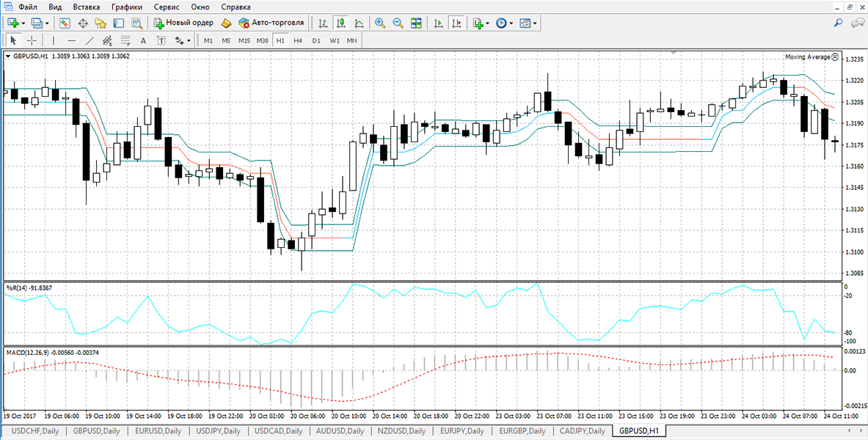Switch chart to line chart mode
Viewport: 868px width, 440px height.
pyautogui.click(x=359, y=23)
